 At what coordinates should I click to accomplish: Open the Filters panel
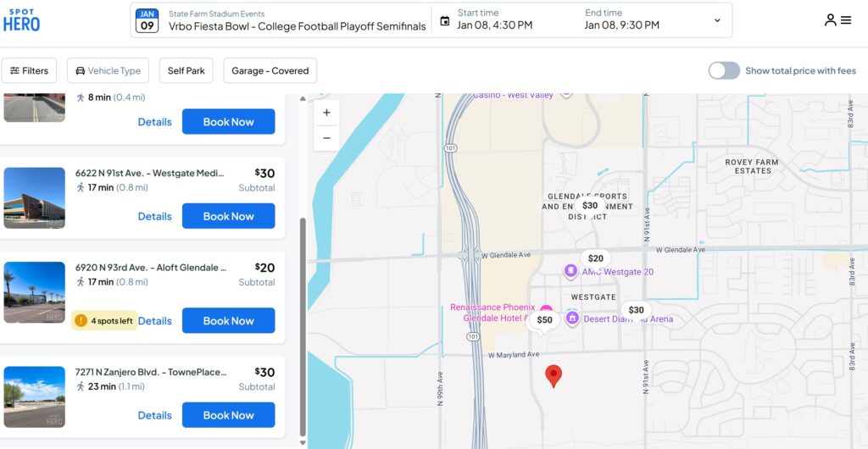[29, 71]
